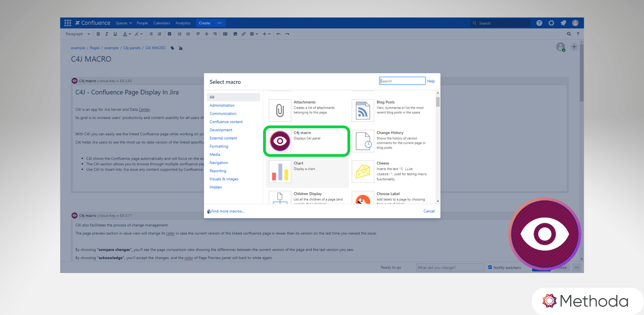Screen dimensions: 644x315
Task: Open page restrictions padlock icon
Action: click(181, 48)
